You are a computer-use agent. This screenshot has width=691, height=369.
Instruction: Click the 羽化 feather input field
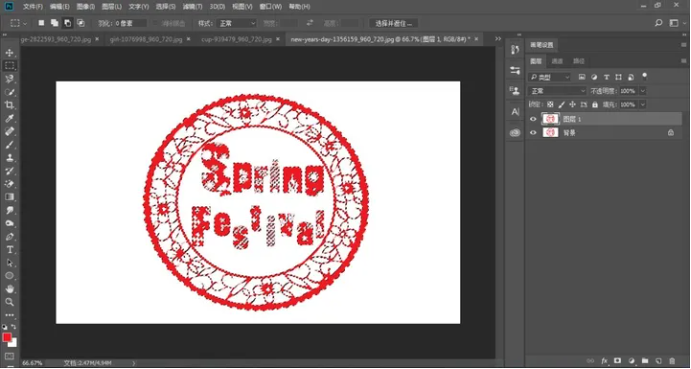(131, 23)
